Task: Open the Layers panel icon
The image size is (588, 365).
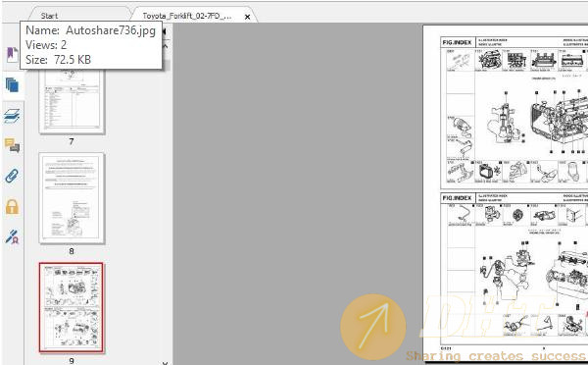Action: (x=13, y=116)
